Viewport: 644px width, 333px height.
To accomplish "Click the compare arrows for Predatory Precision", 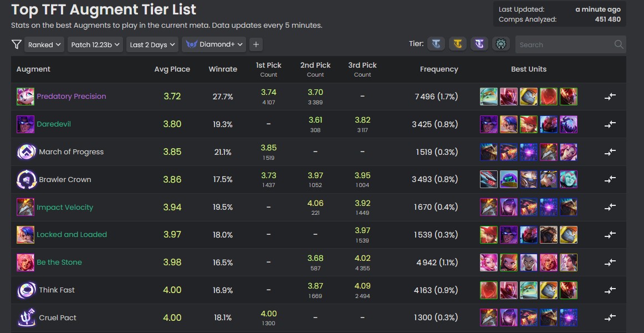I will 610,97.
